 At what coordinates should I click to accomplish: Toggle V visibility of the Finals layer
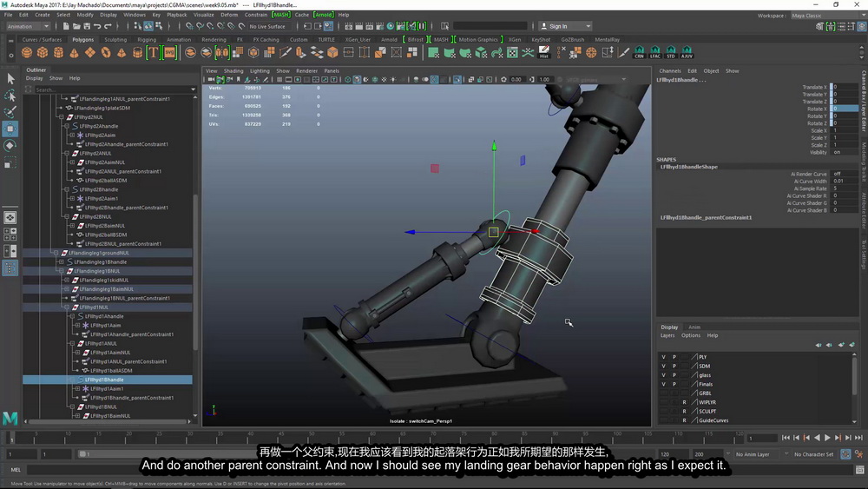664,384
